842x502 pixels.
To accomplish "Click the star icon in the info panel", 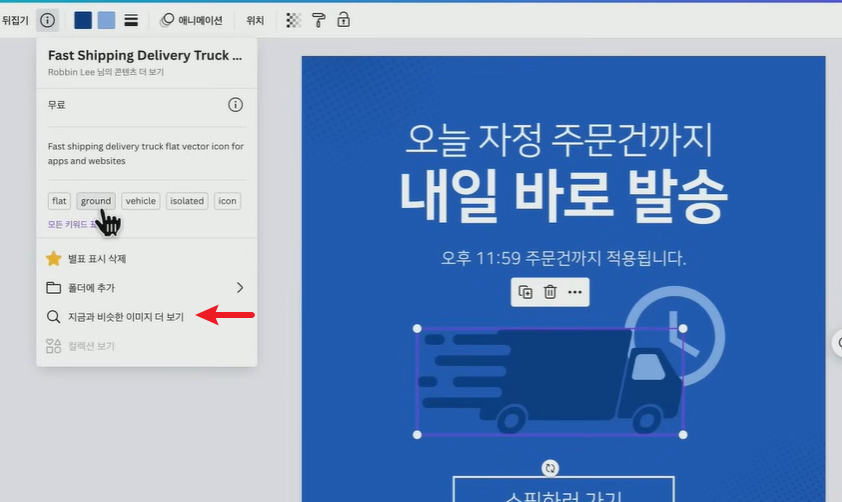I will [53, 259].
